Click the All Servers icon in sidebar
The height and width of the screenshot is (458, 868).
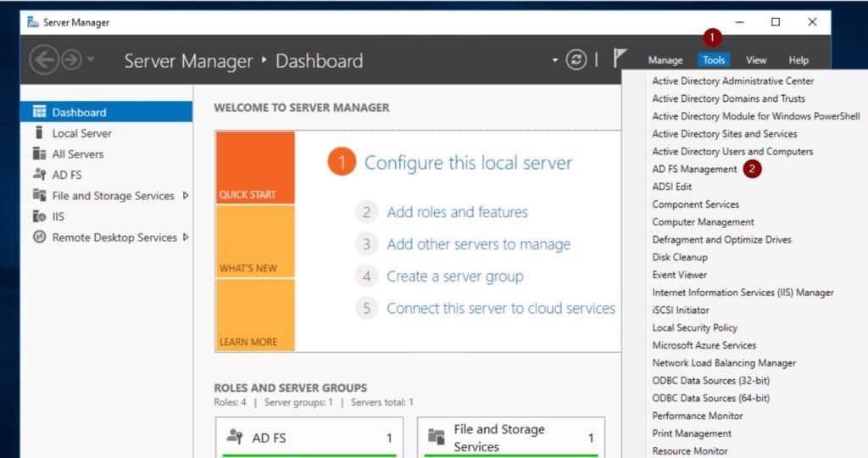point(39,154)
